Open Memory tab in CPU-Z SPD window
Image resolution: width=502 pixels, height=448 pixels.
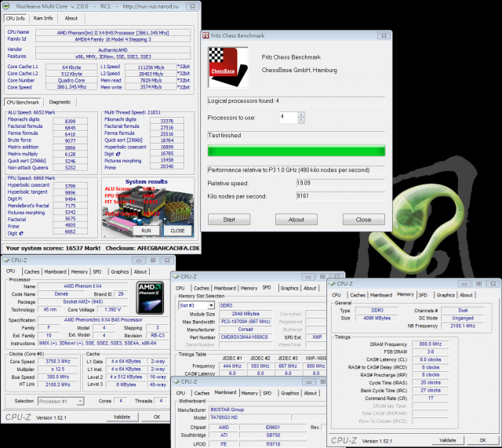tap(249, 288)
